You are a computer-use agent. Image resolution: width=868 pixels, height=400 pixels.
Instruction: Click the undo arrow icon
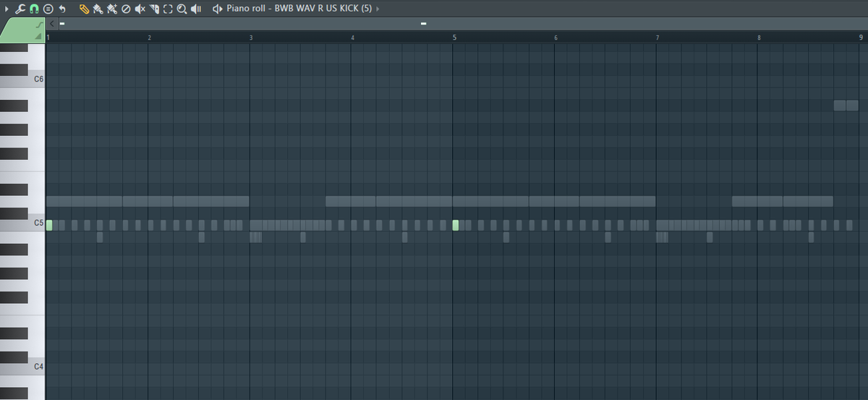62,9
